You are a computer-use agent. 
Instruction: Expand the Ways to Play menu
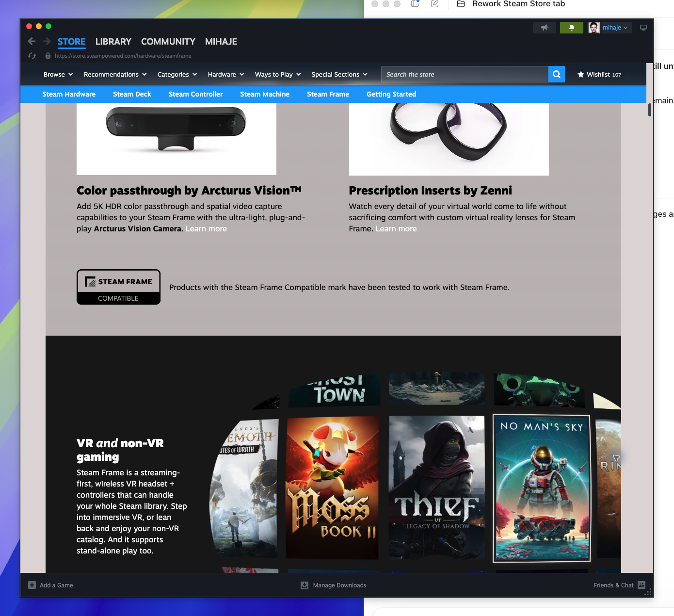[x=278, y=74]
